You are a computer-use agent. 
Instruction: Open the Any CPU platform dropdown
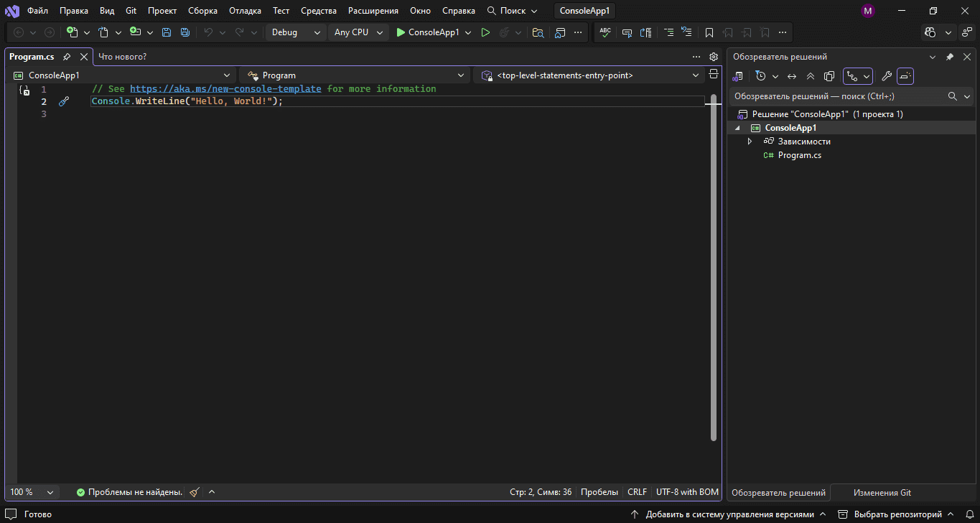(x=358, y=32)
